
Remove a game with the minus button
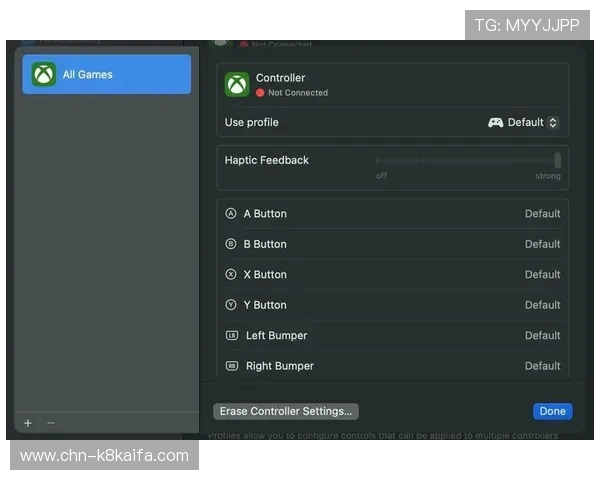pos(51,423)
